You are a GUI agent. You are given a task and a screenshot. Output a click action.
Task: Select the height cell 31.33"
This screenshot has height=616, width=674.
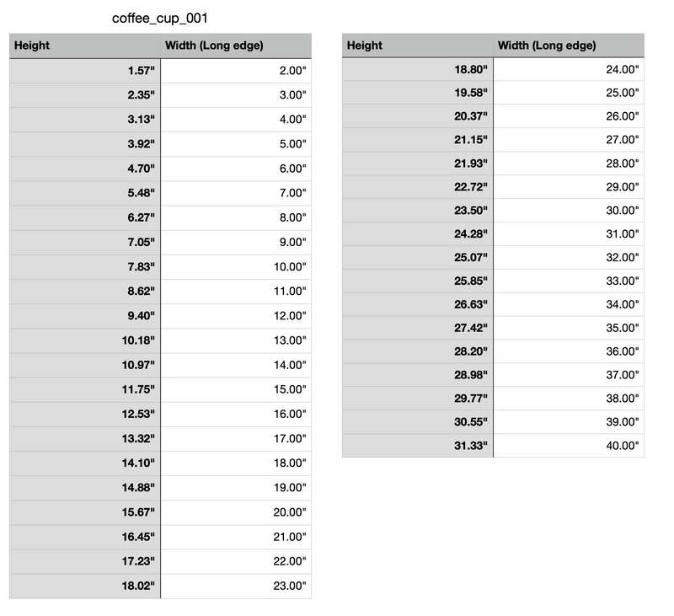[x=418, y=445]
